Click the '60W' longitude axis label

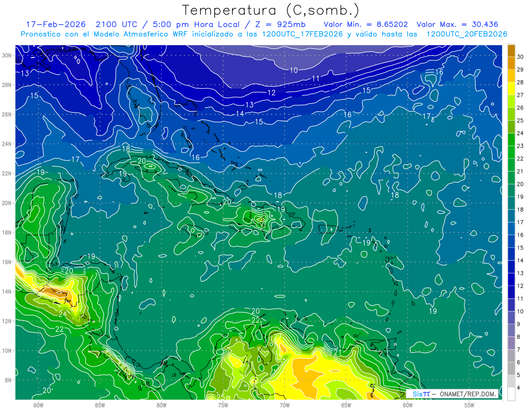408,405
